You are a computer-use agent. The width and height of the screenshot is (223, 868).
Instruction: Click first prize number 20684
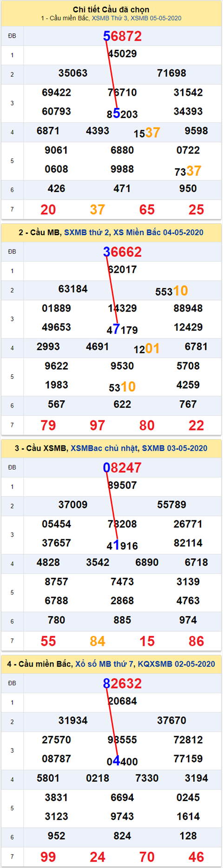pyautogui.click(x=122, y=701)
